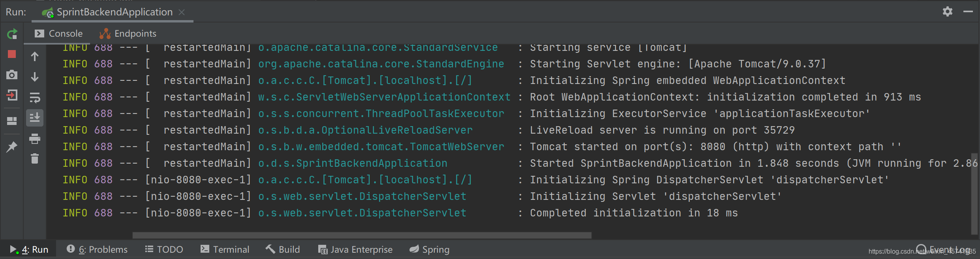Open the Event Log
The image size is (980, 259).
pyautogui.click(x=944, y=249)
